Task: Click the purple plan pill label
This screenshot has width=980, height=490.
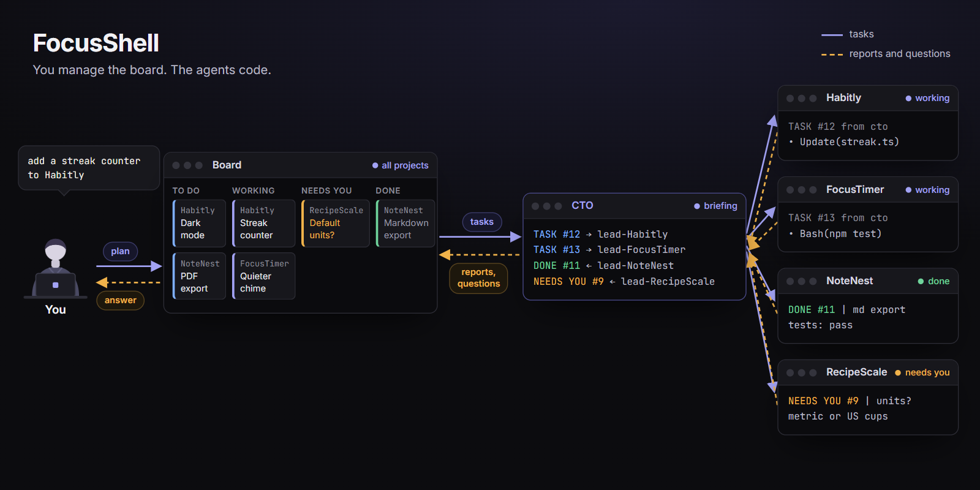Action: (120, 251)
